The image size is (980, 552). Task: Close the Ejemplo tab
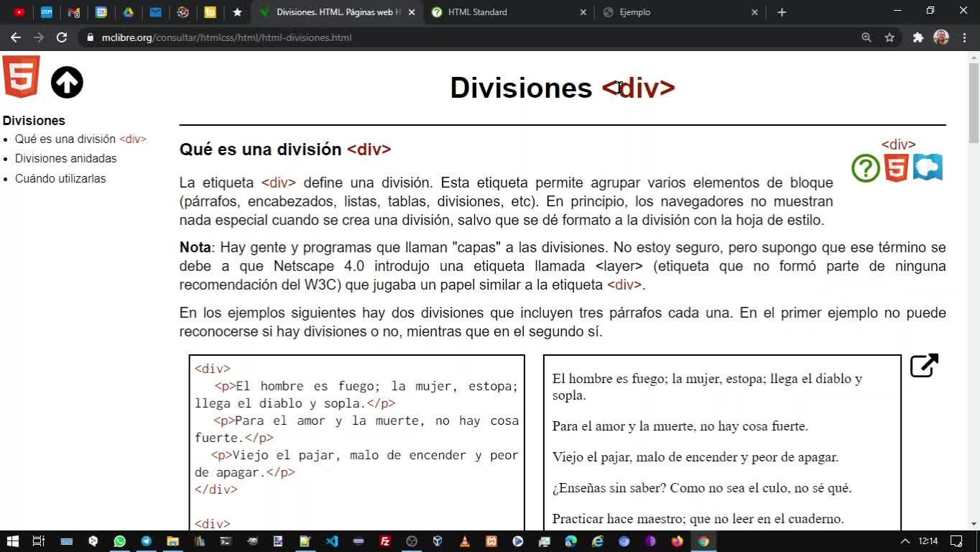tap(754, 12)
